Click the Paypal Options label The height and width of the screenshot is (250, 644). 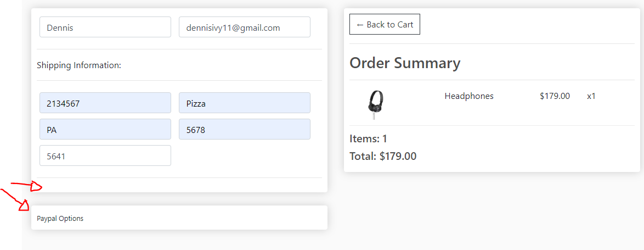[60, 218]
